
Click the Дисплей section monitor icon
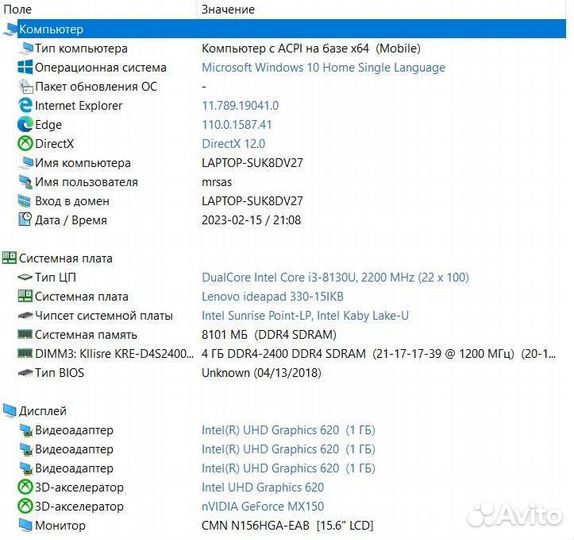pos(10,411)
